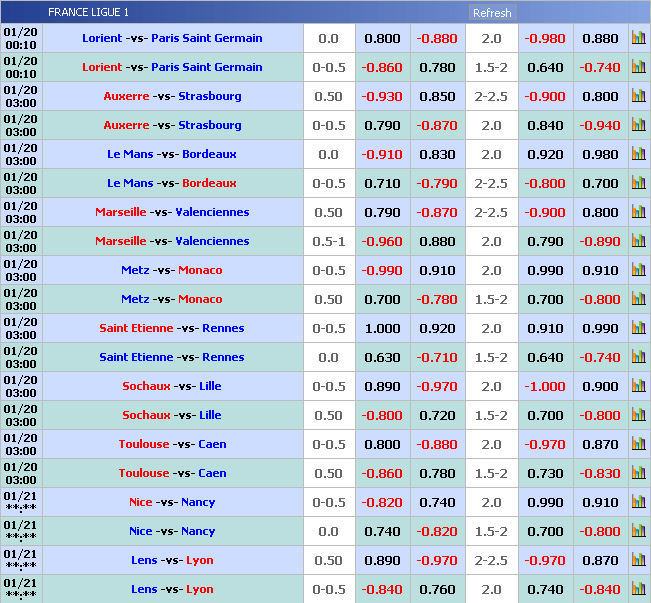The image size is (651, 603).
Task: Click the -0.930 odds for Auxerre vs Strasbourg
Action: click(x=382, y=96)
